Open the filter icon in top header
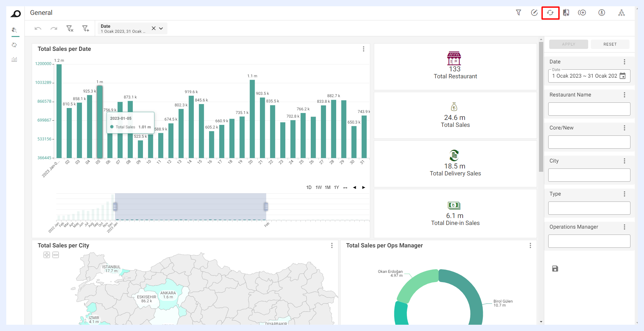644x331 pixels. coord(519,13)
